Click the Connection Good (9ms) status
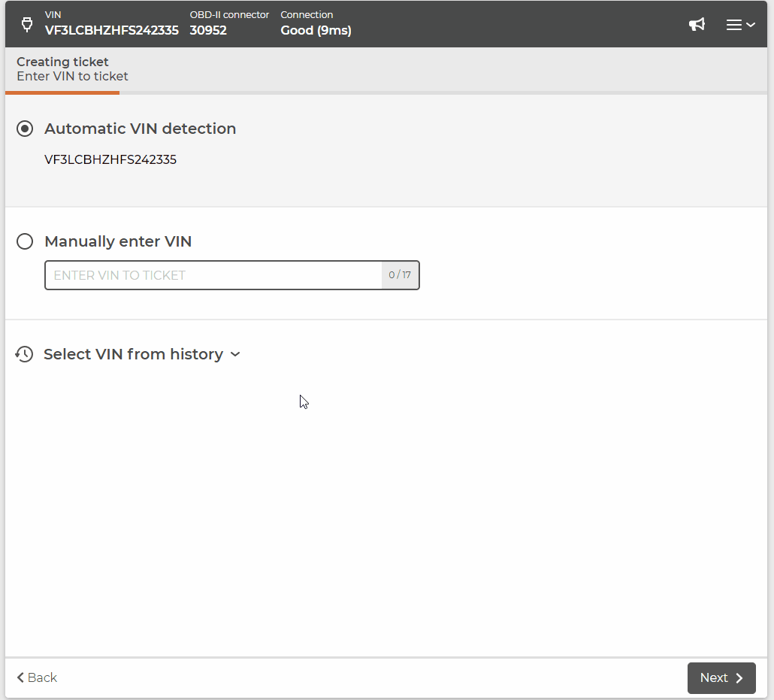774x700 pixels. tap(316, 30)
